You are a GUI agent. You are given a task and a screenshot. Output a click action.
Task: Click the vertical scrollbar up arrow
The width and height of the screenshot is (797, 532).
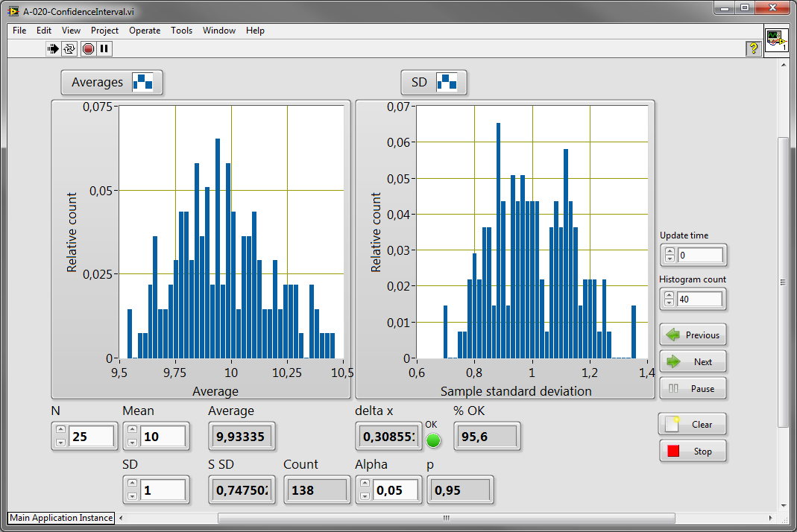coord(783,65)
